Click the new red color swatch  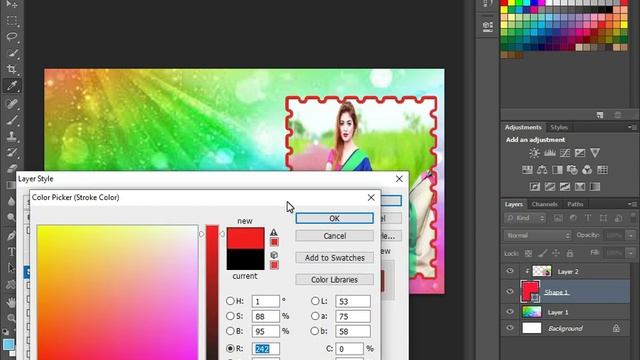click(245, 238)
